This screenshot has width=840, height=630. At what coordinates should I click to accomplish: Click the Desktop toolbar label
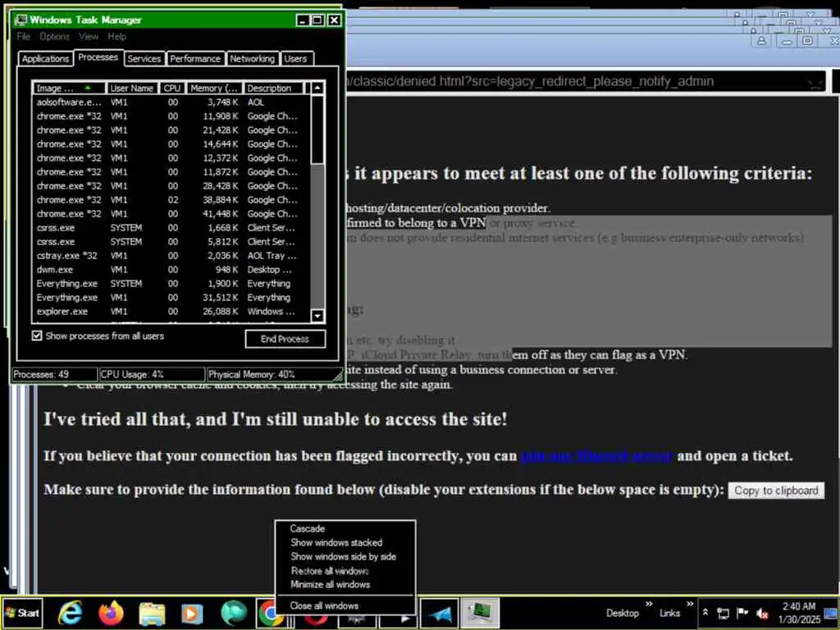(623, 613)
